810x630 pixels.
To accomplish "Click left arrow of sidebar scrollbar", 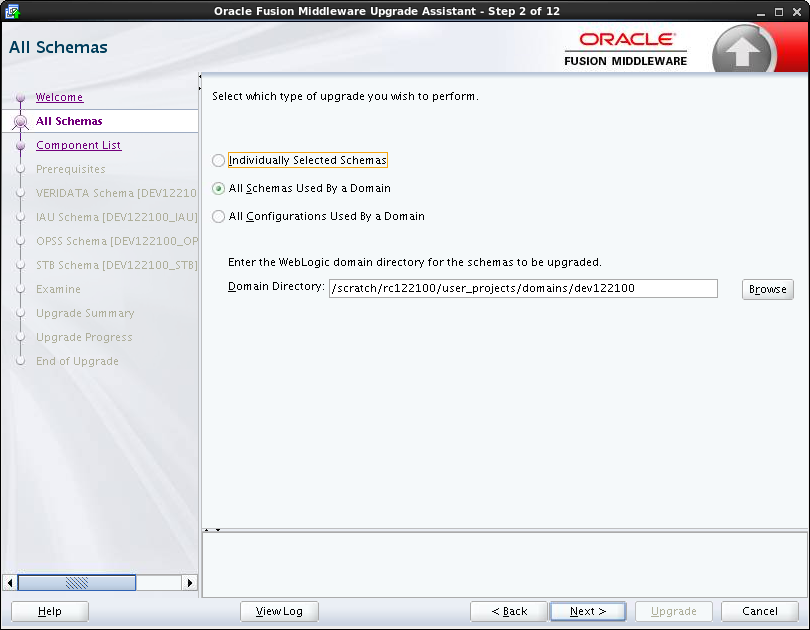I will coord(10,582).
